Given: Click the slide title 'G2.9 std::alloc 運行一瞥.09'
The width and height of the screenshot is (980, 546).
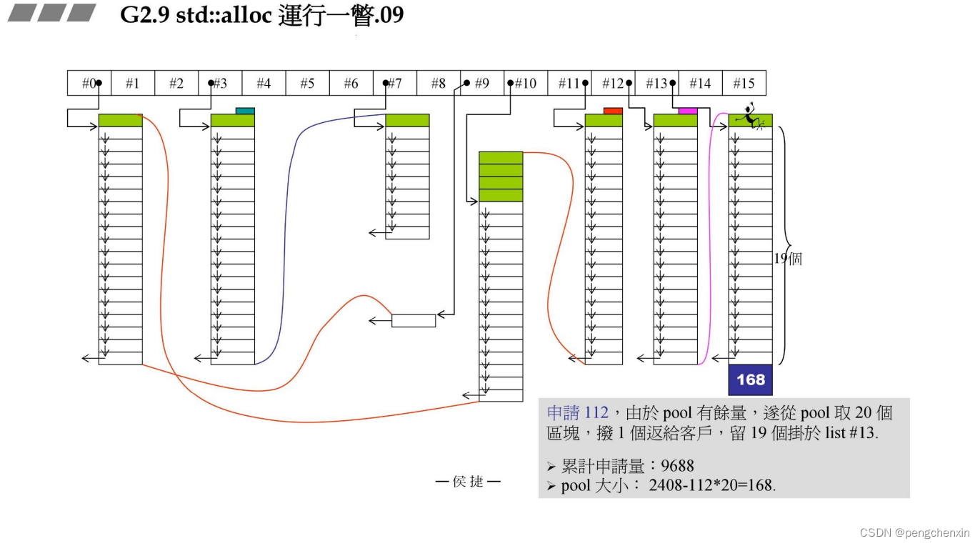Looking at the screenshot, I should (262, 15).
